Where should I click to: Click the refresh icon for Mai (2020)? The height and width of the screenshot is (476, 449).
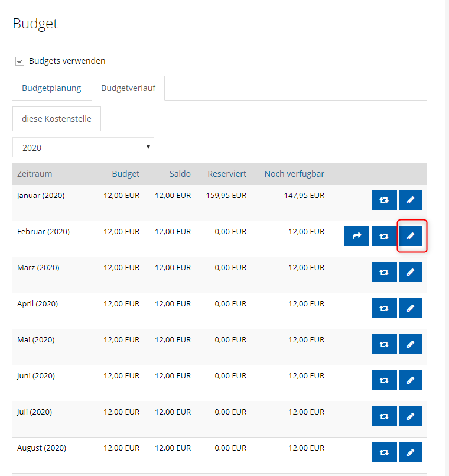(384, 344)
